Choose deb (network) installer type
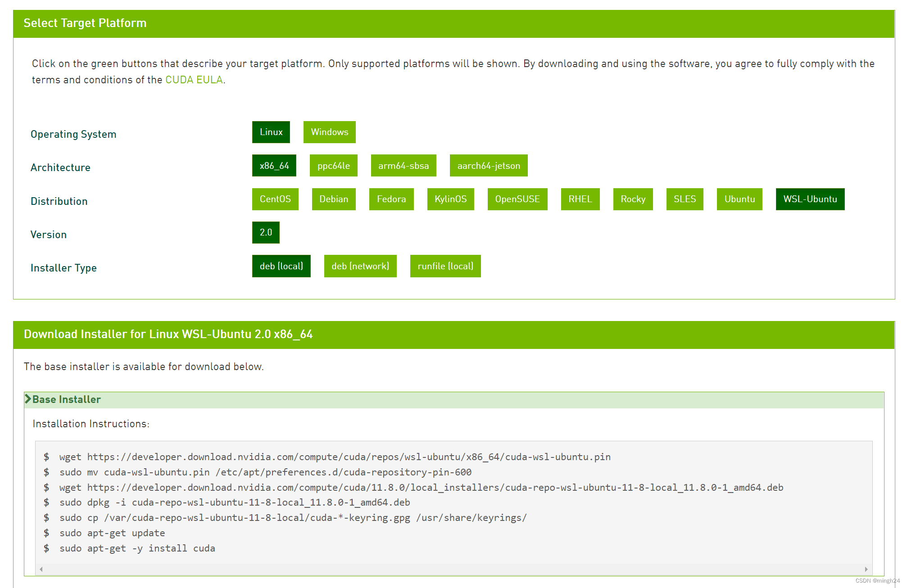The width and height of the screenshot is (907, 588). pos(360,266)
